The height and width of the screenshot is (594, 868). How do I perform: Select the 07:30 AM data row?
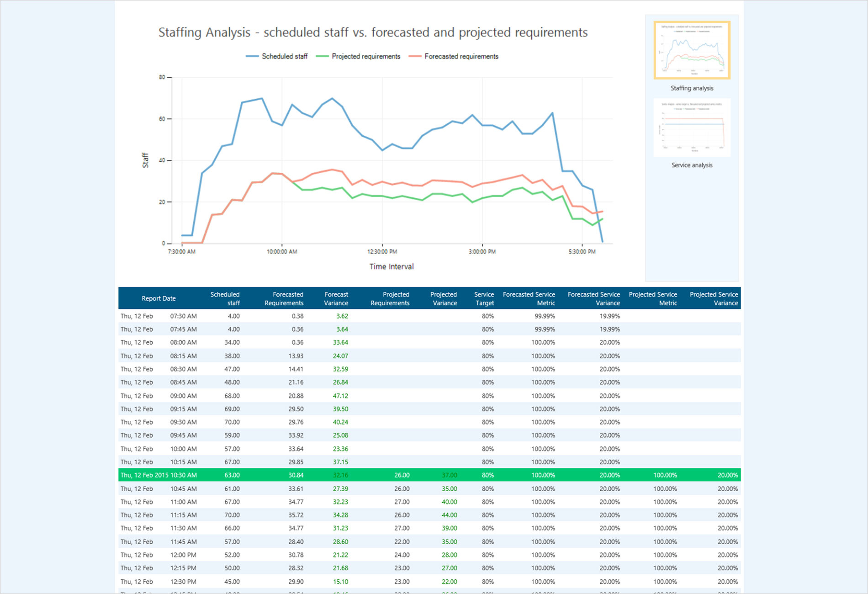coord(320,316)
